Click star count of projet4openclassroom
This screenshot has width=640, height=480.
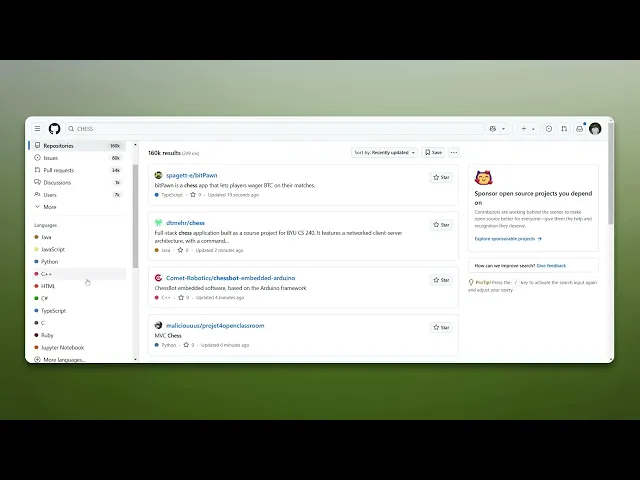pyautogui.click(x=189, y=345)
